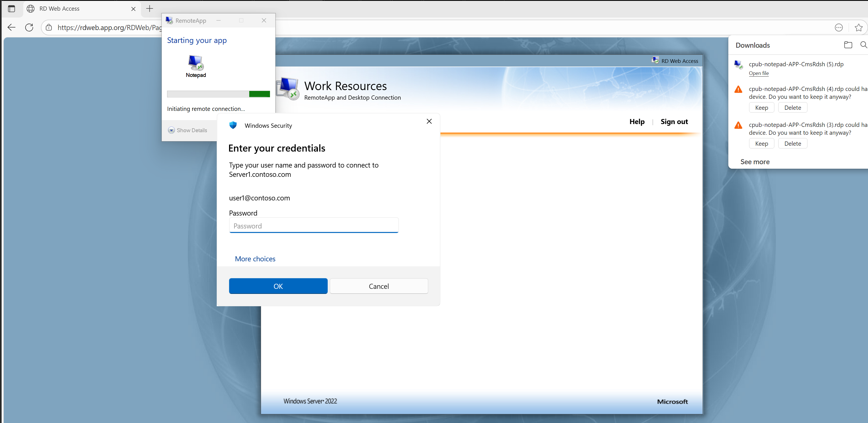This screenshot has width=868, height=423.
Task: Click the browser back arrow
Action: (11, 27)
